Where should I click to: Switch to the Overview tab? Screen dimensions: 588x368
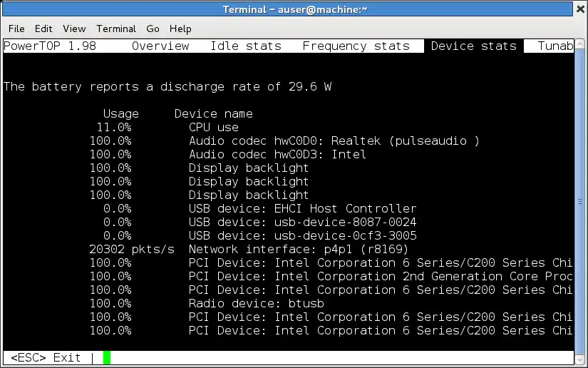[160, 46]
